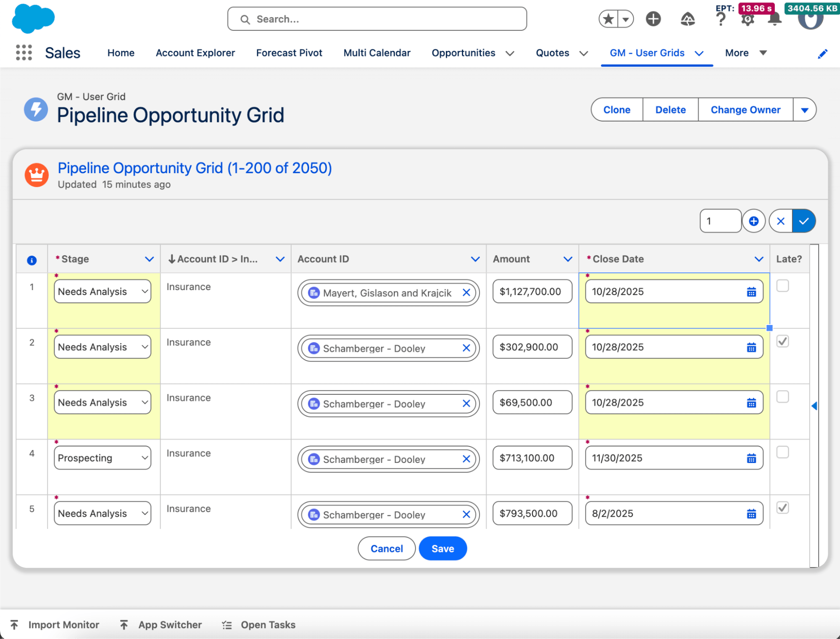The width and height of the screenshot is (840, 639).
Task: Open the App Launcher dots grid
Action: (x=24, y=53)
